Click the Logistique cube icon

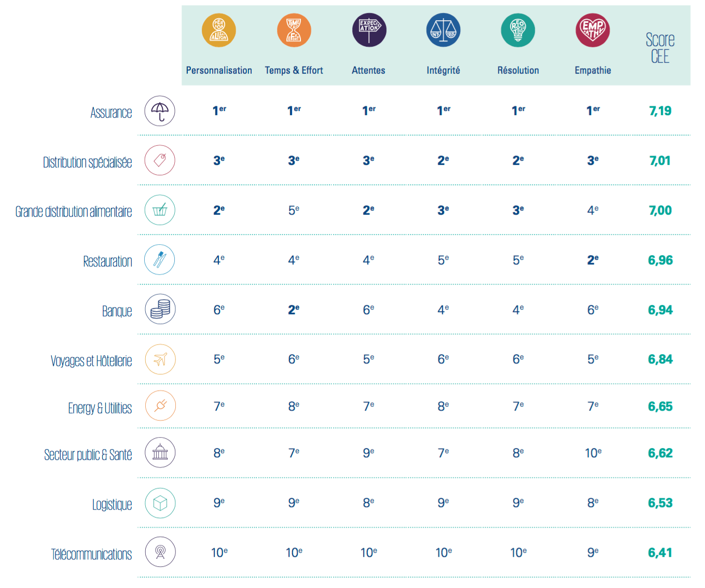[x=160, y=503]
